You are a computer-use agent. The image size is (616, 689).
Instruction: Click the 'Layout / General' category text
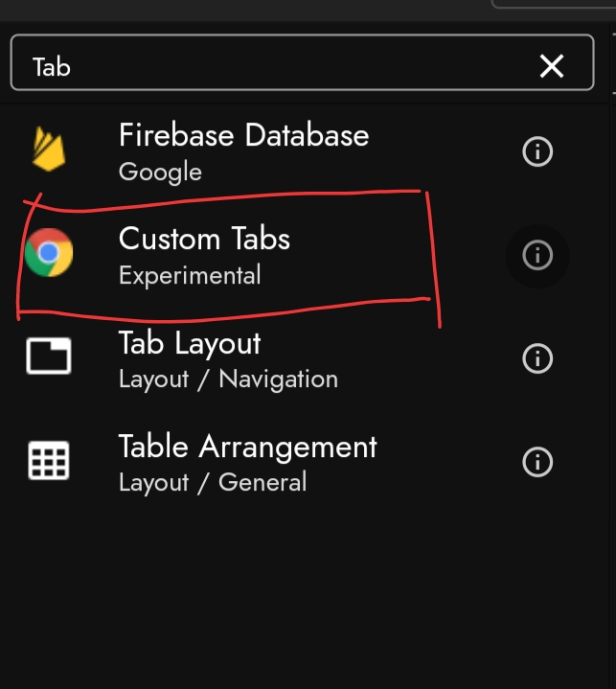pos(213,482)
